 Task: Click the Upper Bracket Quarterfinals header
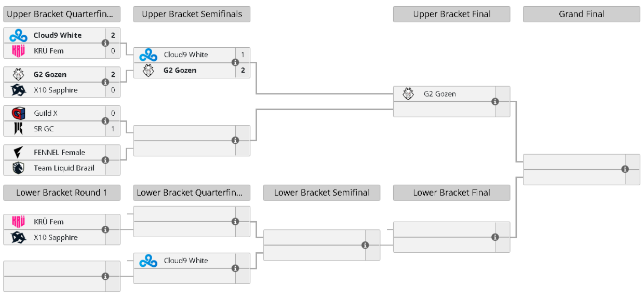[x=62, y=14]
